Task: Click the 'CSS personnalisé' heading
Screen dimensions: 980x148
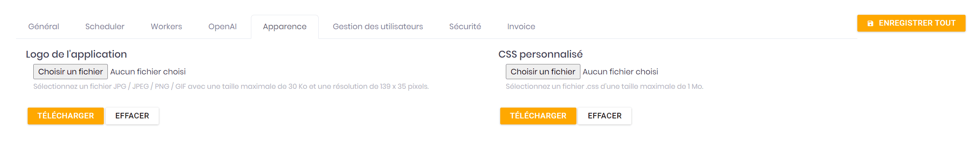Action: 541,54
